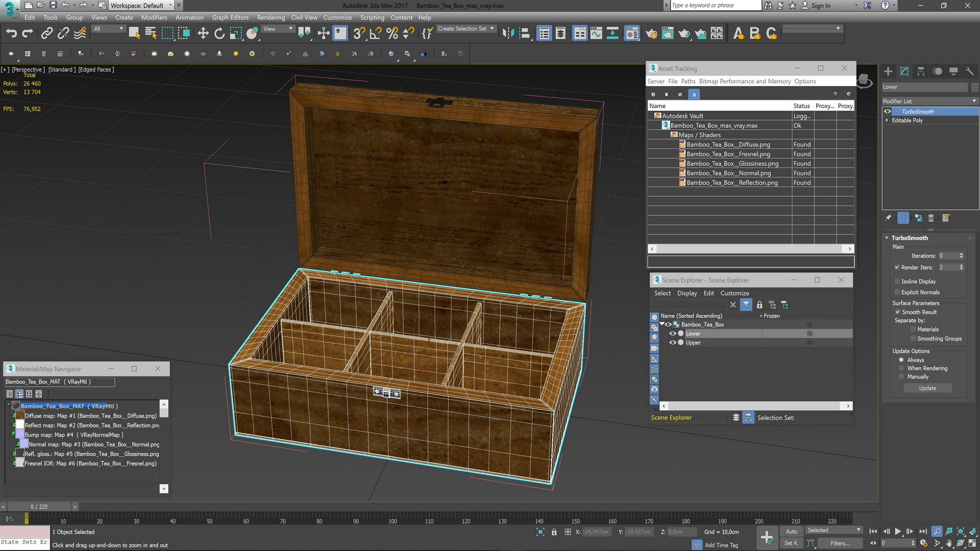Open Display menu in Scene Explorer
The width and height of the screenshot is (980, 551).
tap(687, 293)
